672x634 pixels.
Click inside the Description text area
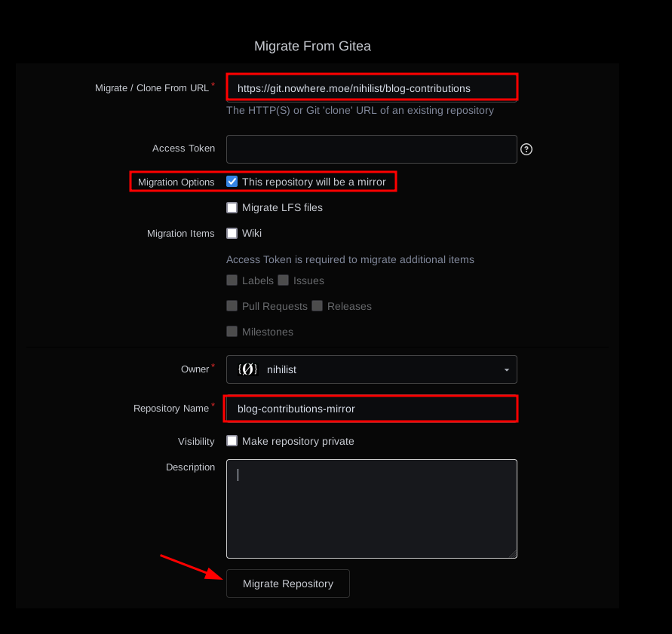tap(371, 509)
